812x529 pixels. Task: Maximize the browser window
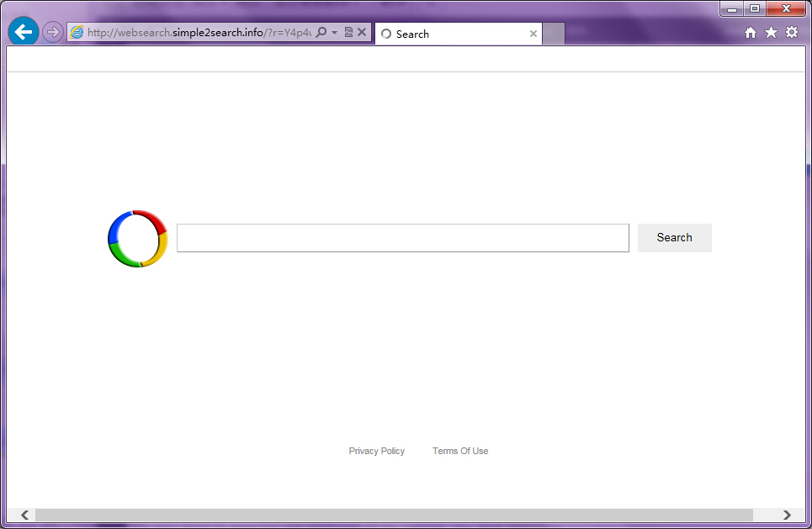(x=755, y=8)
